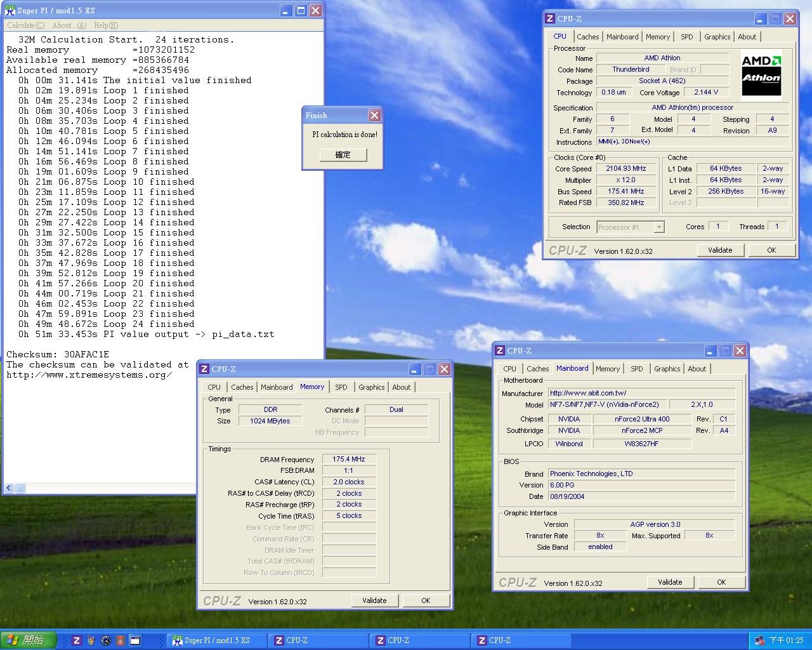Viewport: 812px width, 650px height.
Task: Select Memory tab in the Mainboard CPU-Z window
Action: [608, 369]
